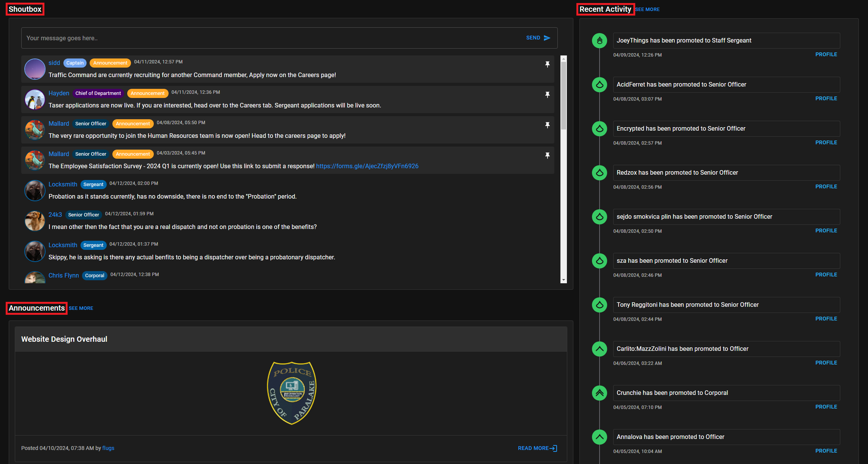This screenshot has width=868, height=464.
Task: Click the Corporal promotion icon next to Crunchie
Action: (x=599, y=393)
